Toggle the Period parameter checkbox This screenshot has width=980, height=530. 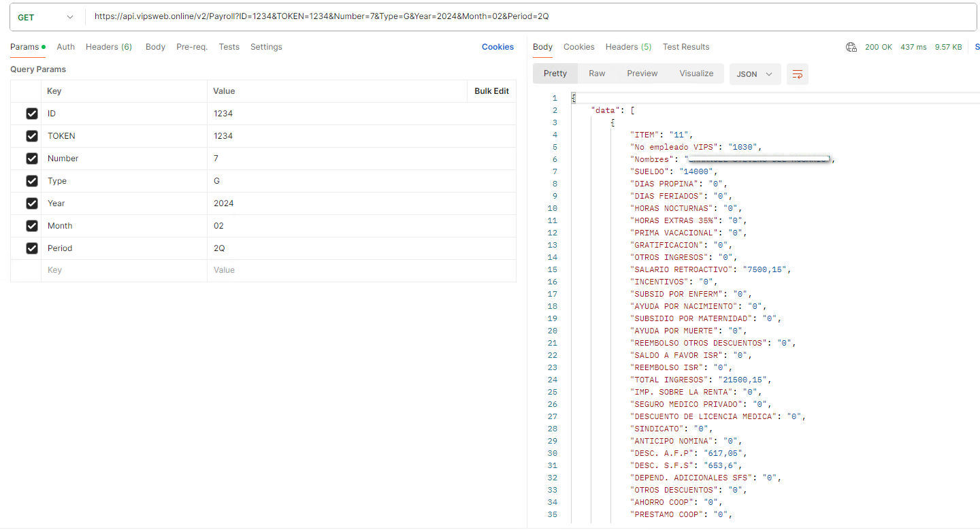31,248
